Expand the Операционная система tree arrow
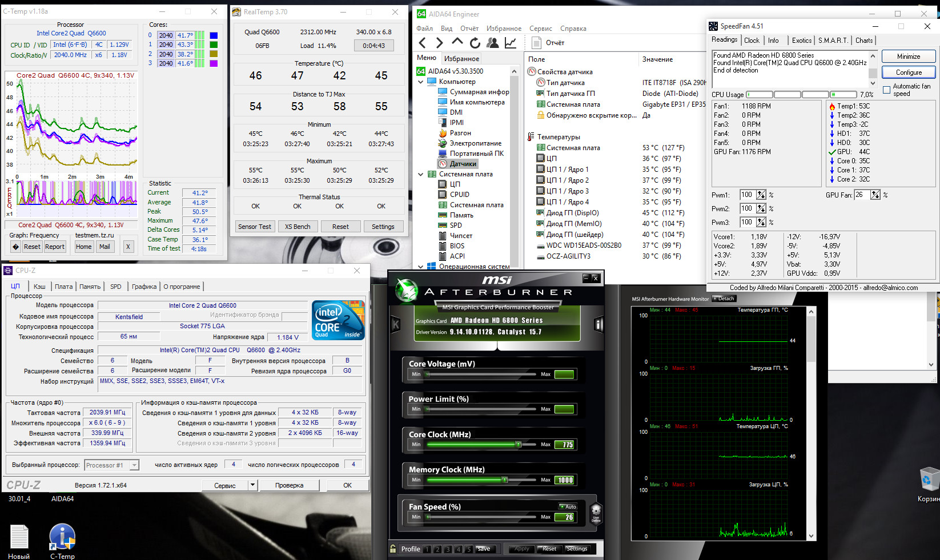Viewport: 940px width, 560px height. (x=421, y=267)
